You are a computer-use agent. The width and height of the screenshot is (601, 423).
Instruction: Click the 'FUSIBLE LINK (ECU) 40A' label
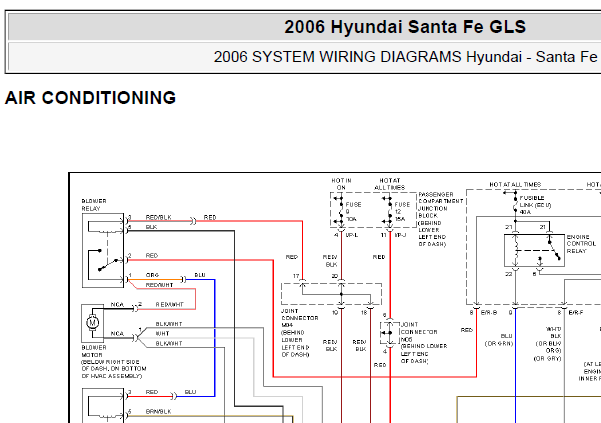tap(535, 205)
